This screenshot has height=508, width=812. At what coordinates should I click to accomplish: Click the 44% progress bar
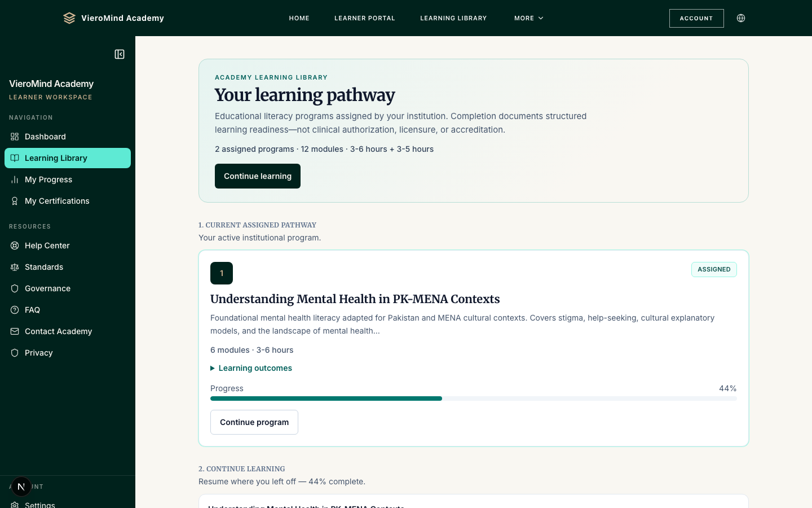point(474,398)
